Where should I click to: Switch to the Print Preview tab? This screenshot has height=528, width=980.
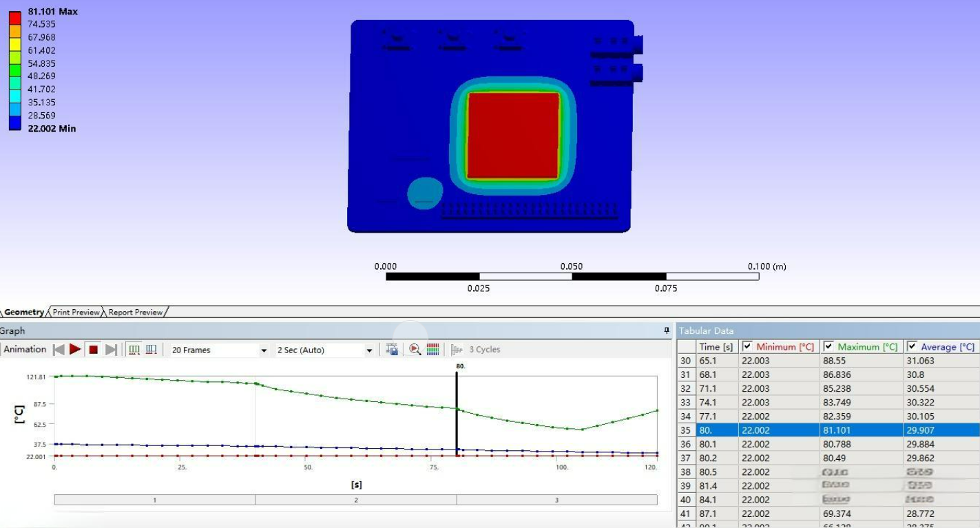(76, 313)
